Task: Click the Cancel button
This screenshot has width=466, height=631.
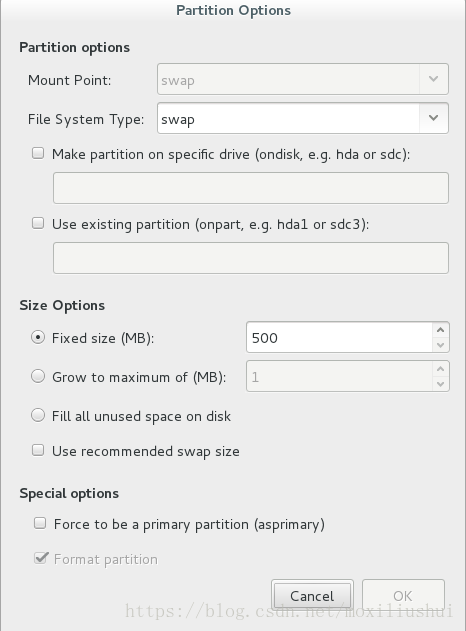Action: (x=312, y=596)
